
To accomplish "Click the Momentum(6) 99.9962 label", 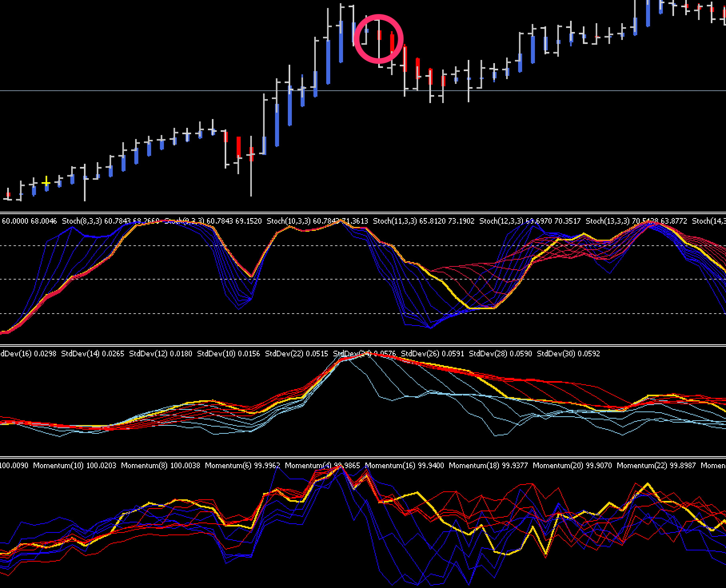I will (x=243, y=465).
